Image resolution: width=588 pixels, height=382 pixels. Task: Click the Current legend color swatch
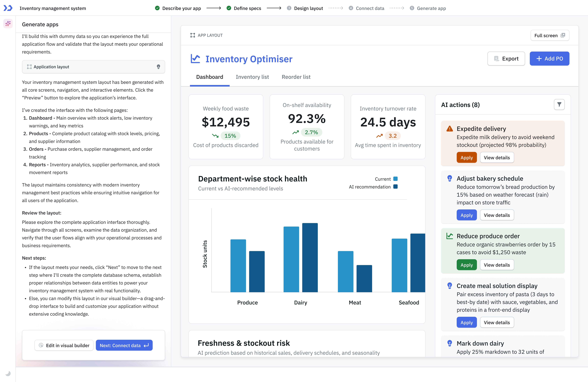point(395,179)
